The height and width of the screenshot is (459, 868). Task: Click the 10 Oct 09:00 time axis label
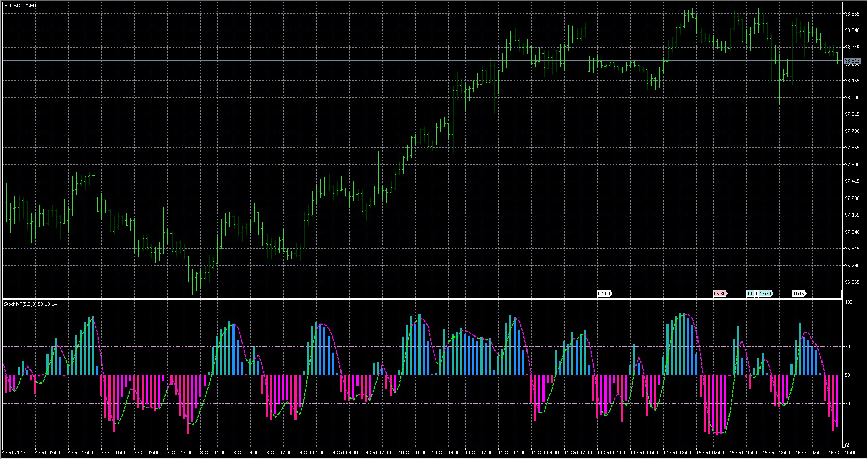[446, 453]
